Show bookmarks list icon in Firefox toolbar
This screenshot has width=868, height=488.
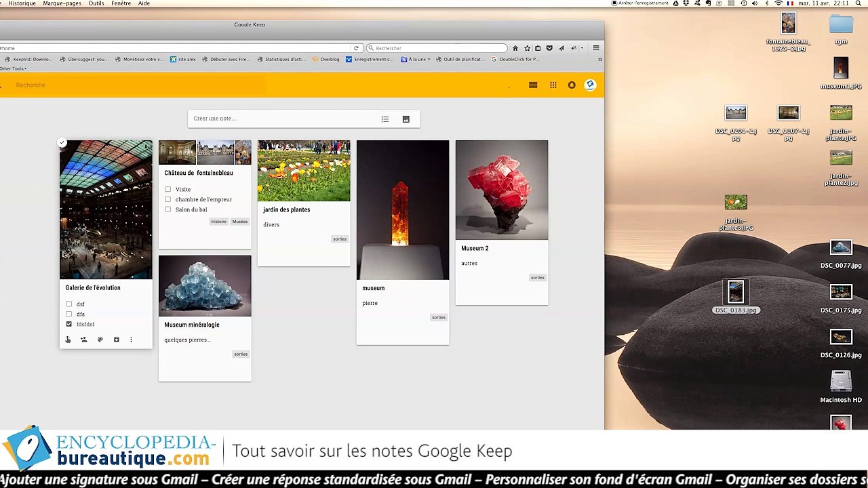538,48
